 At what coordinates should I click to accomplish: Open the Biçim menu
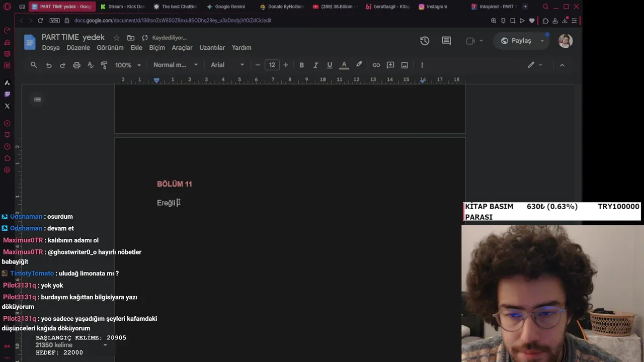coord(157,48)
